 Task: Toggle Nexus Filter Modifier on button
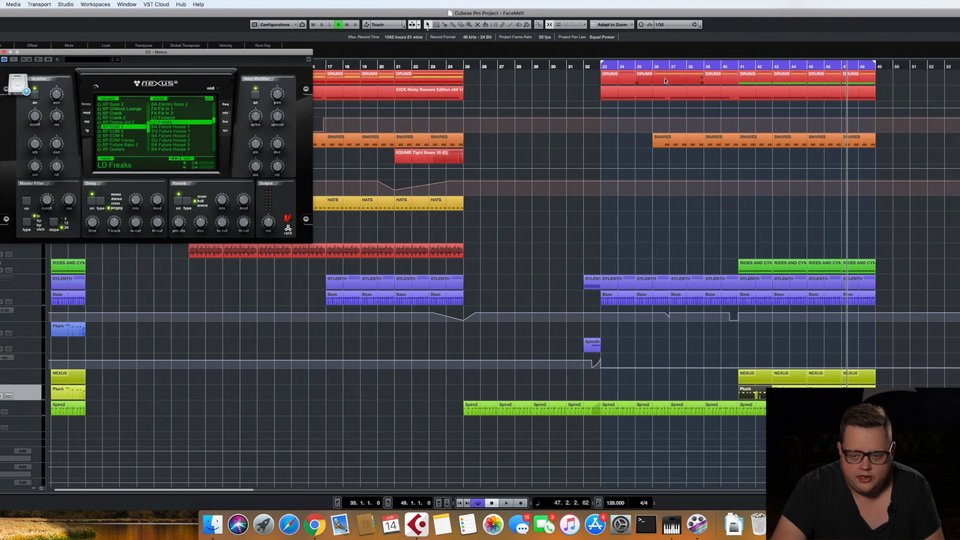[x=35, y=94]
